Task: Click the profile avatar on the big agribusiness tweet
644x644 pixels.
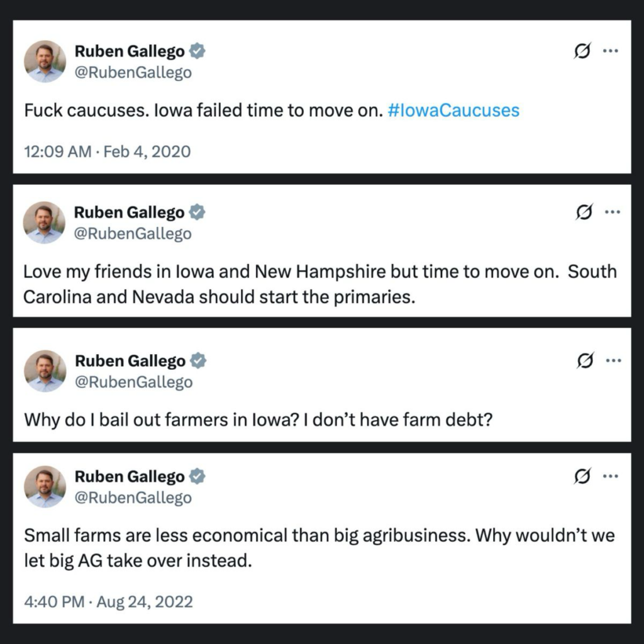Action: point(45,487)
